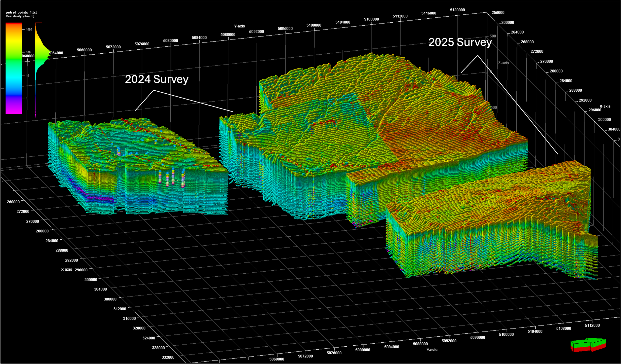Pick the borehole markers on 2024 block's front face
The height and width of the screenshot is (364, 621).
pyautogui.click(x=173, y=177)
